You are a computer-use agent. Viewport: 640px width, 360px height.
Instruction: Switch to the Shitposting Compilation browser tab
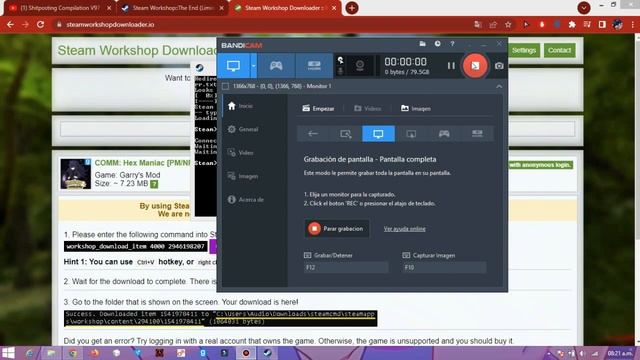(x=60, y=8)
